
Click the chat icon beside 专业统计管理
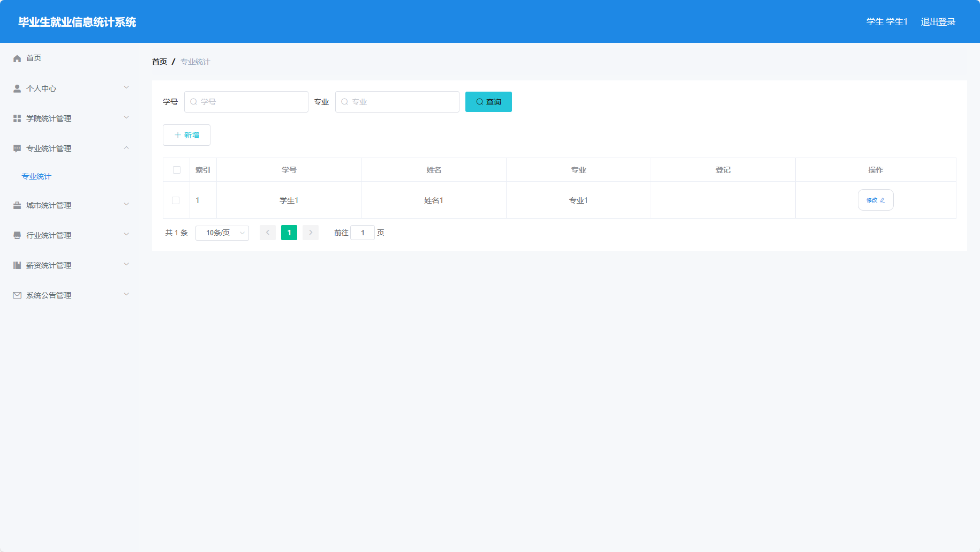click(x=17, y=148)
